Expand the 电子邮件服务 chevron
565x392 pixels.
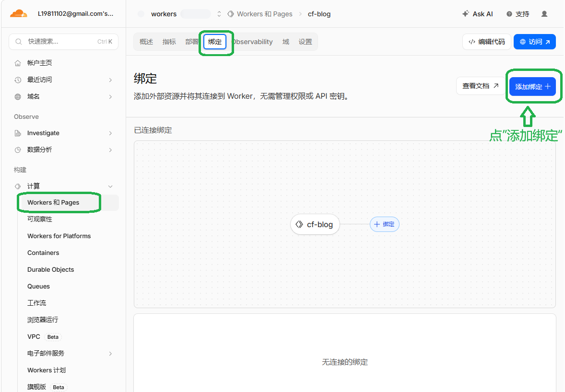110,354
